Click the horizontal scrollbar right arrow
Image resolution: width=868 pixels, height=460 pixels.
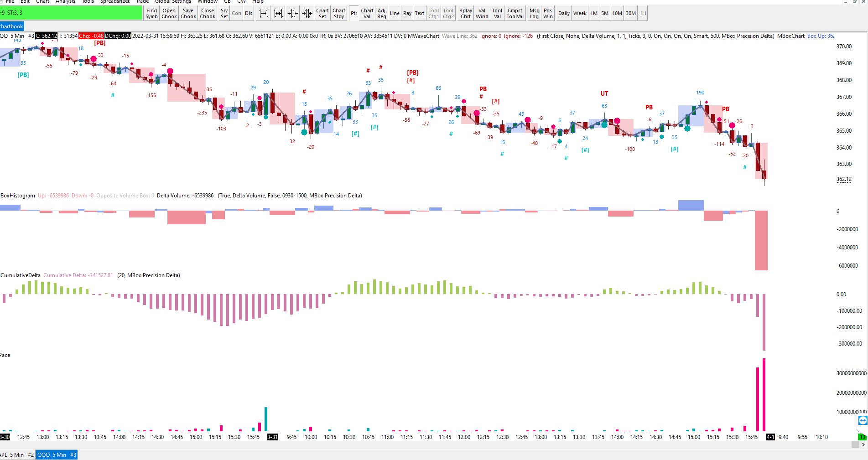pyautogui.click(x=863, y=444)
